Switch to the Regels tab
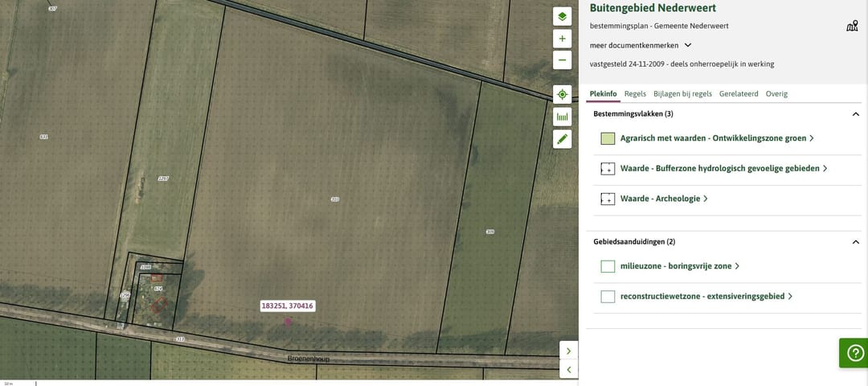Screen dimensions: 868x386 click(635, 94)
